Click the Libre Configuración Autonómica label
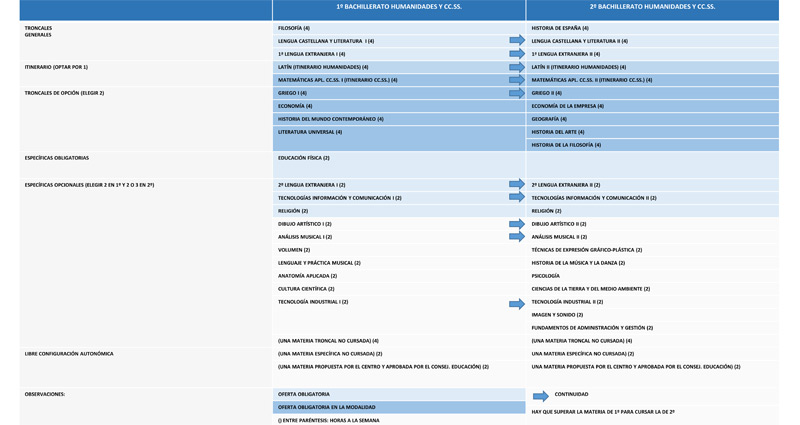 (69, 353)
